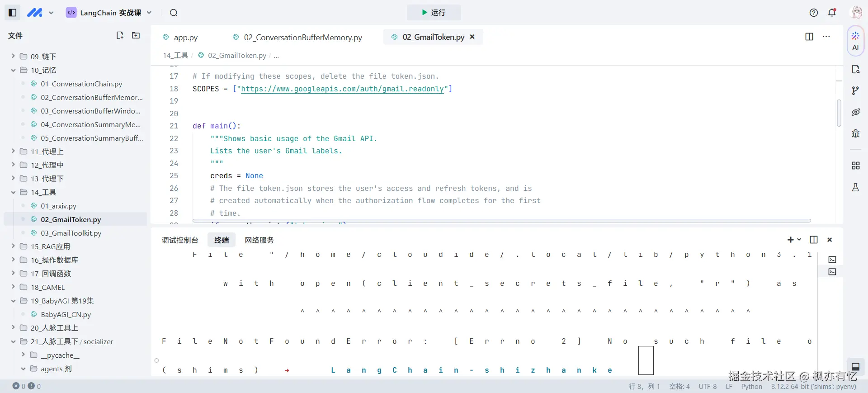Click the search magnifier icon

[174, 13]
